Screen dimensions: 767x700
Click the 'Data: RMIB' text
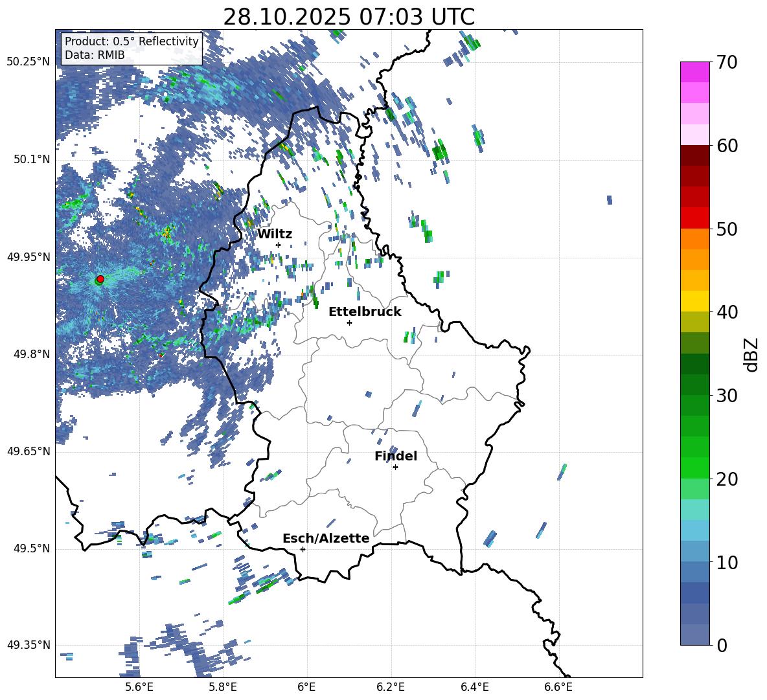pos(95,55)
